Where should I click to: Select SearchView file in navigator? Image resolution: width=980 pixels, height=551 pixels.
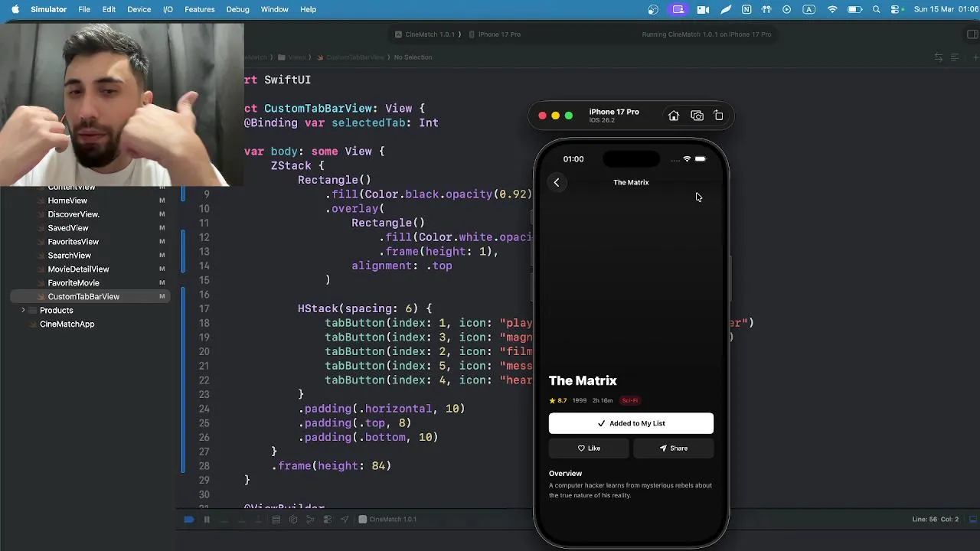click(x=70, y=256)
